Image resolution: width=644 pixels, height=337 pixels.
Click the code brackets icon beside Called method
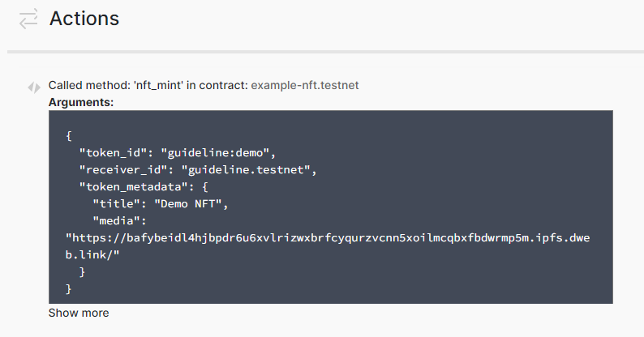coord(34,87)
